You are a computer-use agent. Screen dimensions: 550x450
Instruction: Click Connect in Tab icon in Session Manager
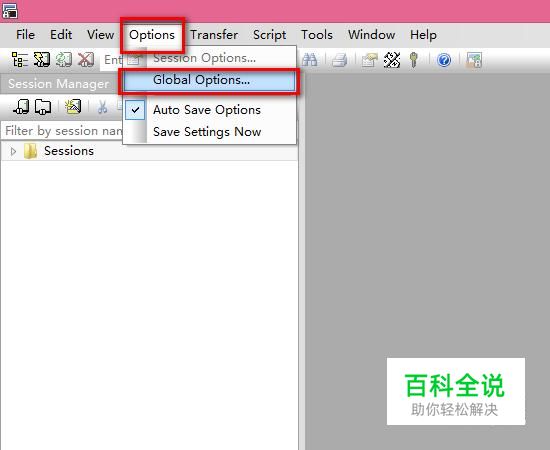click(43, 107)
